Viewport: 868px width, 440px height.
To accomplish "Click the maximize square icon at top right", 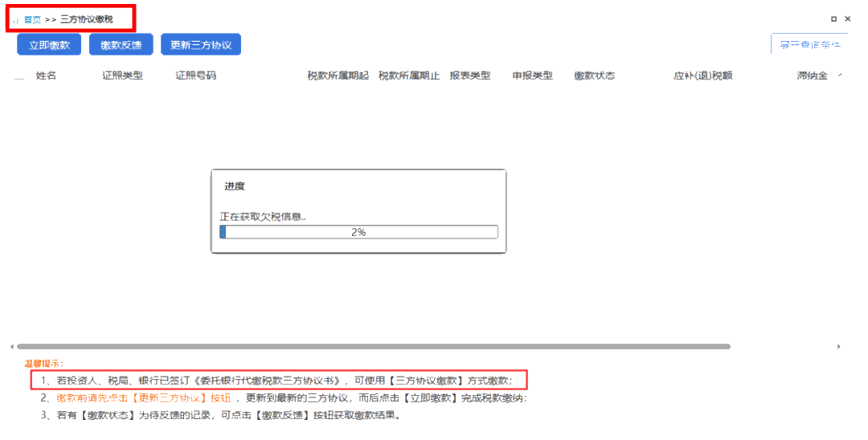I will [833, 18].
